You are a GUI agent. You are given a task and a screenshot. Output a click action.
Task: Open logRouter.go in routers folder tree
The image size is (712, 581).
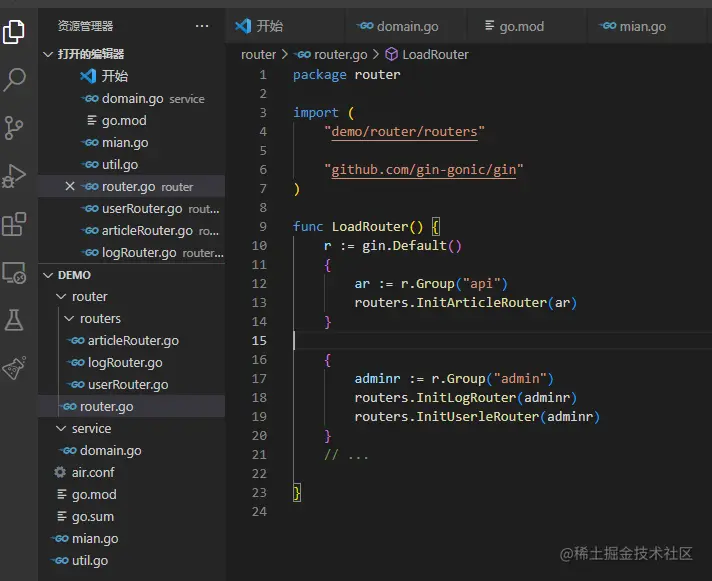click(x=132, y=363)
